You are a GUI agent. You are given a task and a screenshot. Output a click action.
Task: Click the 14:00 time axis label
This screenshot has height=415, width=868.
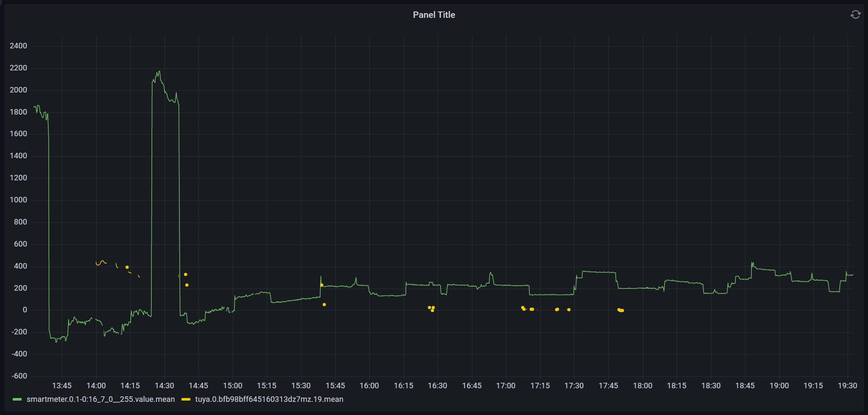pyautogui.click(x=96, y=386)
